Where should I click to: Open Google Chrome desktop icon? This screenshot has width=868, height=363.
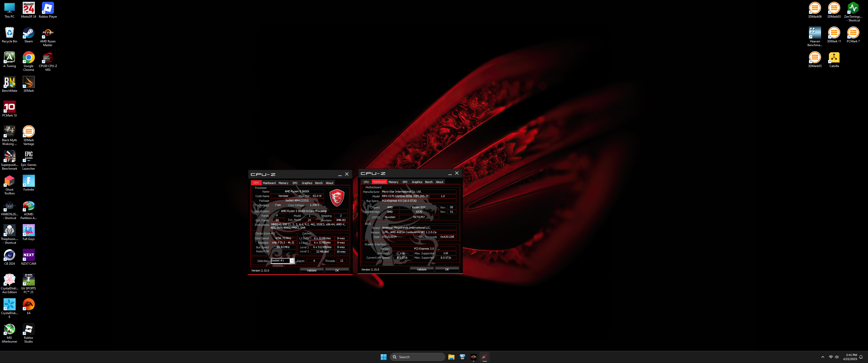[x=29, y=61]
